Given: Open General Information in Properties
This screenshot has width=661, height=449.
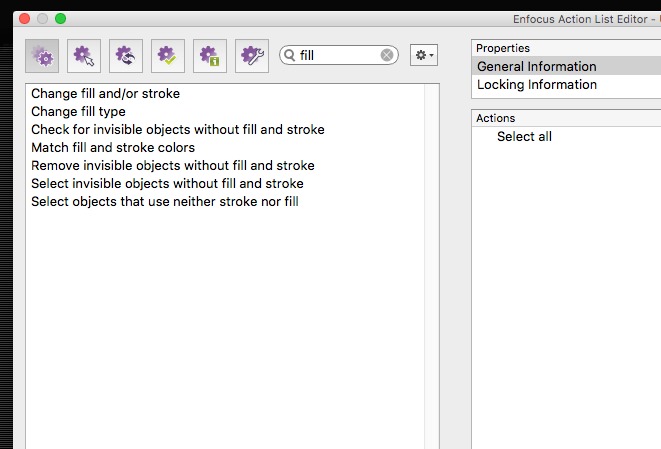Looking at the screenshot, I should click(x=566, y=66).
